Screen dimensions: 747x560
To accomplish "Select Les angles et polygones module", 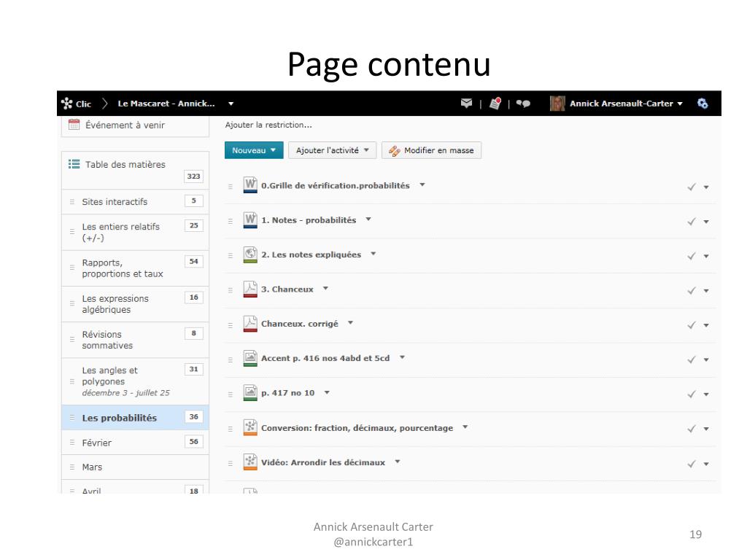I will [x=135, y=381].
